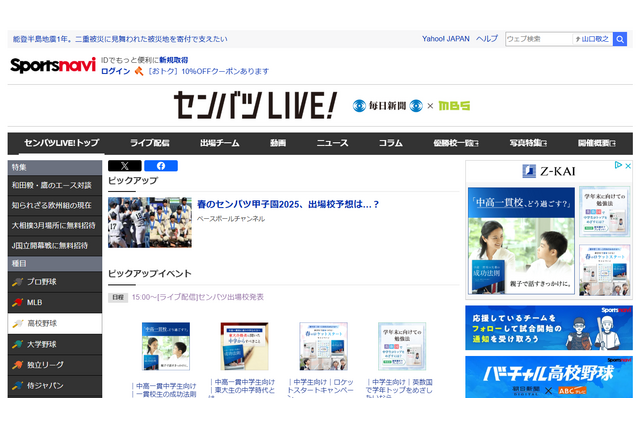Click the ベースボールチャンネル source text
Viewport: 640px width, 426px height.
[231, 219]
